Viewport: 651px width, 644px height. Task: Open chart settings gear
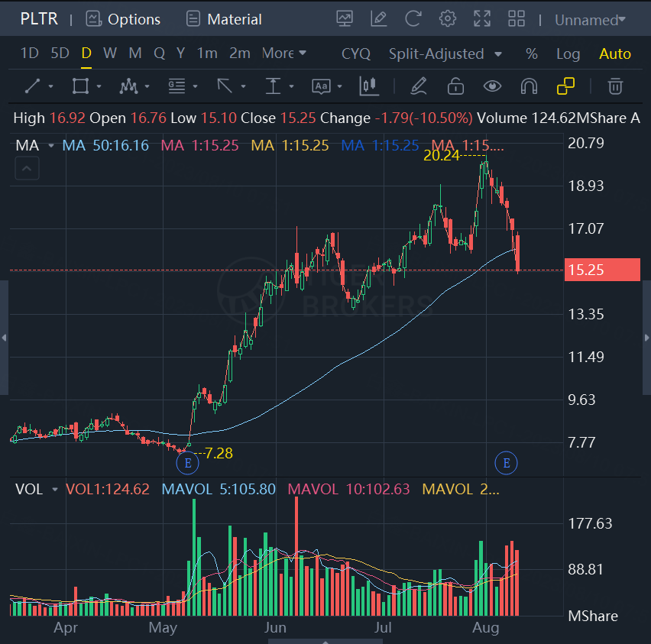point(448,19)
